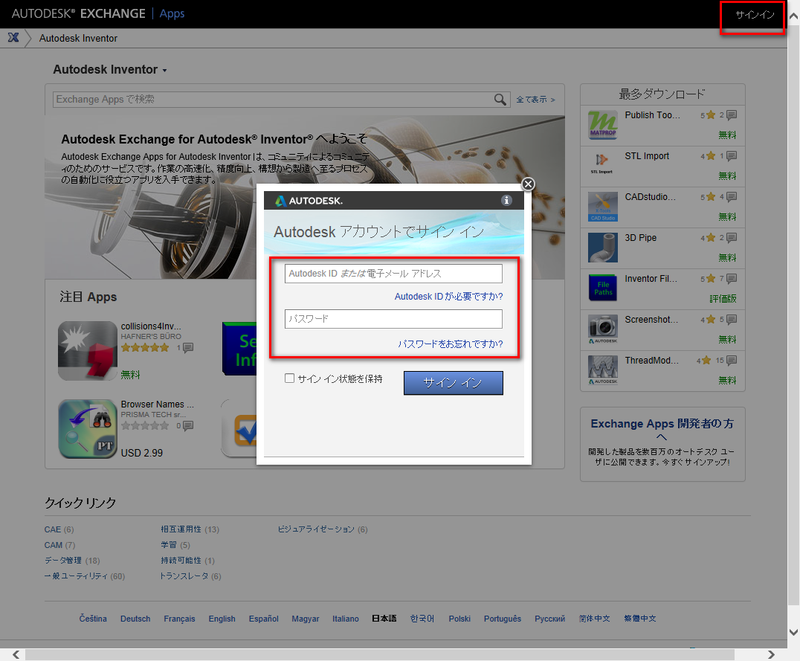
Task: Click the vertical scrollbar down arrow
Action: pos(793,632)
